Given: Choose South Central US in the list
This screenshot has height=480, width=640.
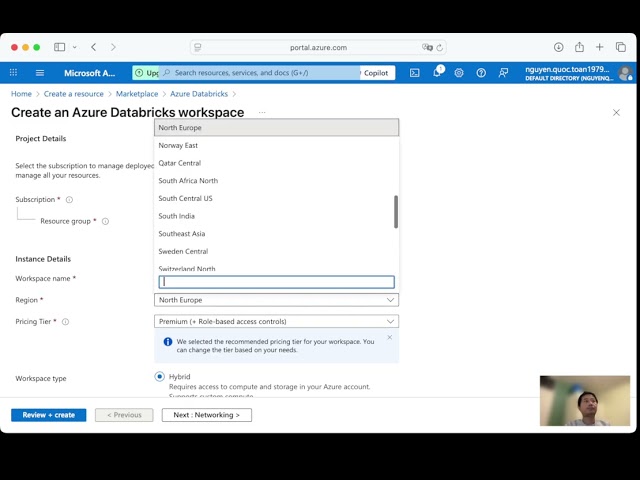Looking at the screenshot, I should [x=276, y=198].
